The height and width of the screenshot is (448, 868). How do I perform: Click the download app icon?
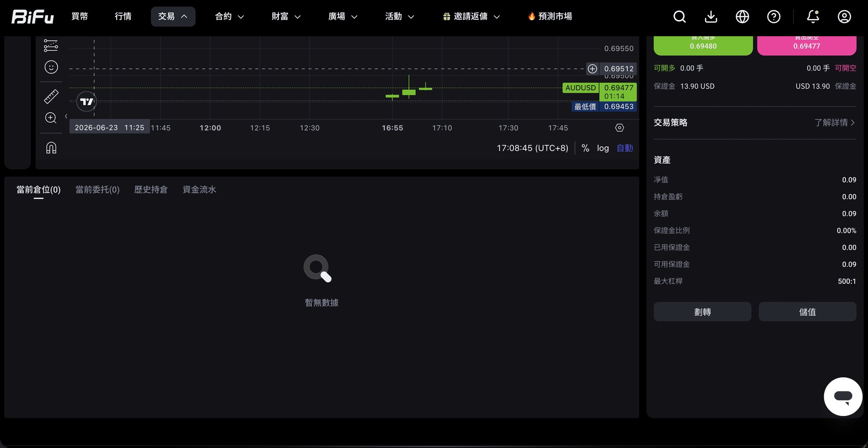point(711,17)
